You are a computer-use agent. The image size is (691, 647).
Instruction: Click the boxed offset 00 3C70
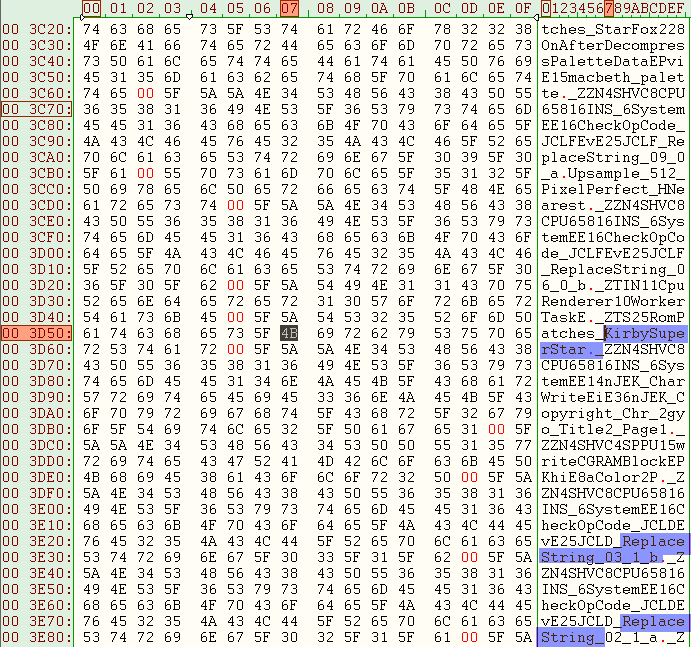(x=37, y=109)
